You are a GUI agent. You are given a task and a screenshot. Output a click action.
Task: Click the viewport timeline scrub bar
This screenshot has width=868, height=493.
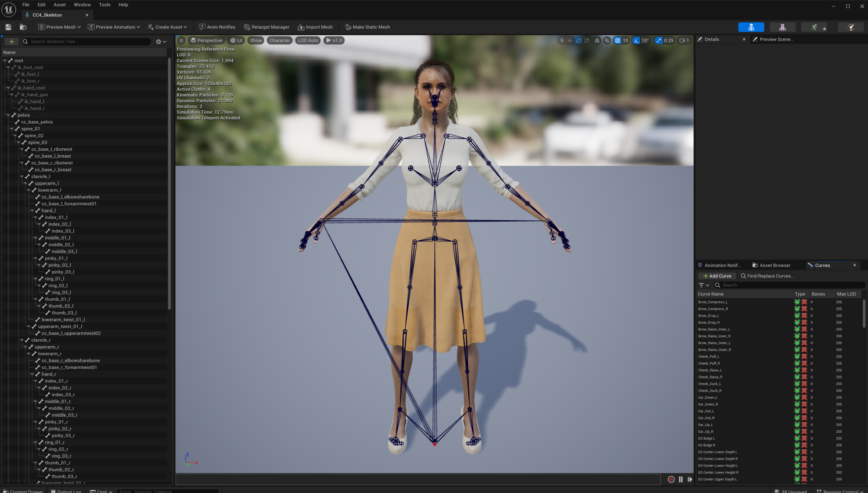[x=418, y=479]
